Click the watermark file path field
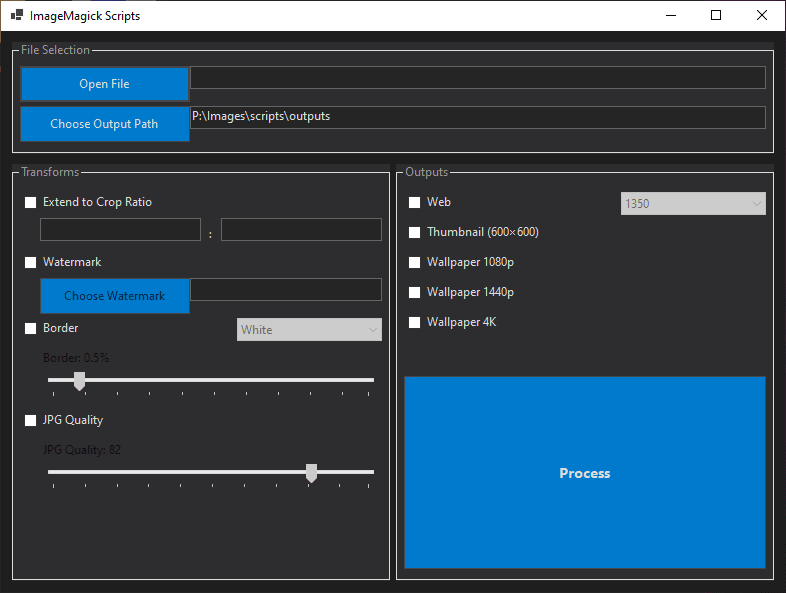This screenshot has height=593, width=786. point(286,289)
